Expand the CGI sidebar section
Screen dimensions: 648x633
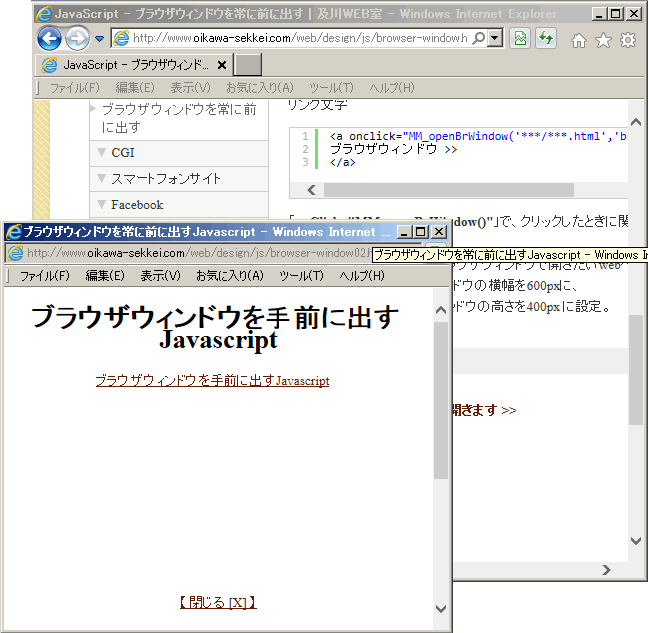179,153
